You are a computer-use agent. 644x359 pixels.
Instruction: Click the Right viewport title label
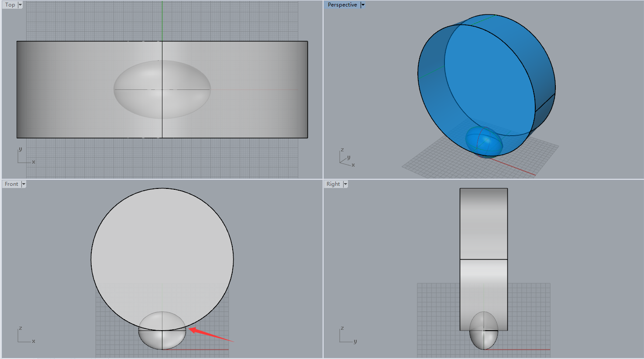click(x=333, y=184)
